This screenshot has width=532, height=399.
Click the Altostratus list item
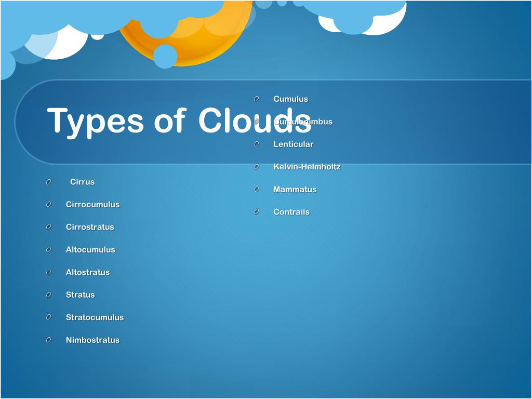tap(88, 272)
